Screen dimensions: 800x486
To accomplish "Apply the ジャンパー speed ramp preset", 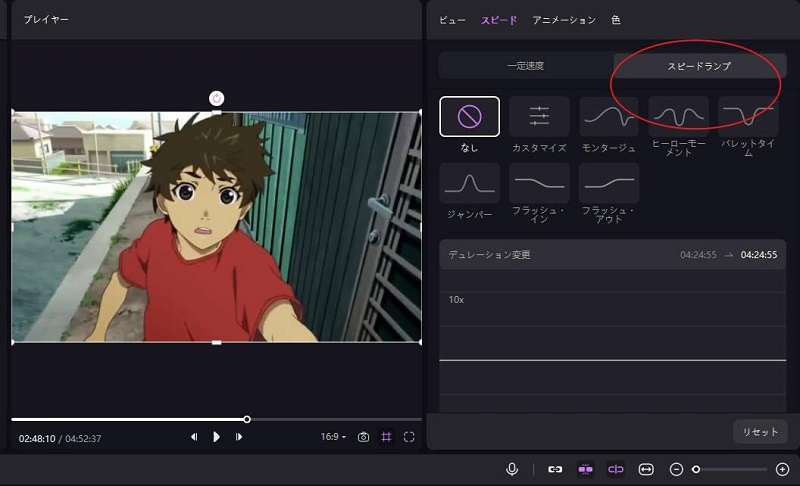I will 469,183.
